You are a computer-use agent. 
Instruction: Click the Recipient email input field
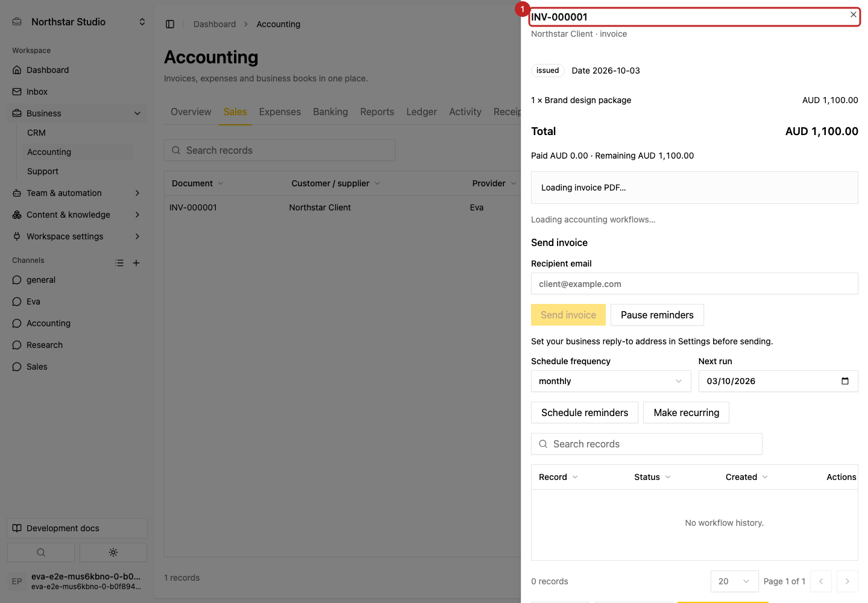click(x=694, y=284)
